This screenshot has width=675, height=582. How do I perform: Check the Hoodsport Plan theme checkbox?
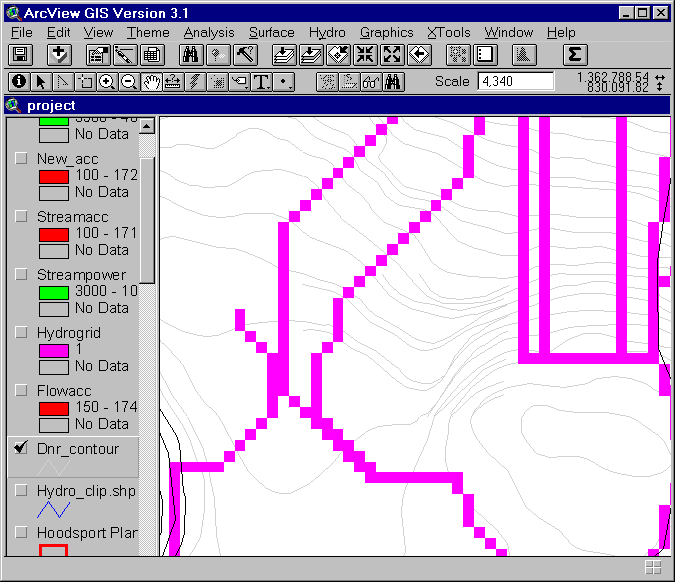[21, 532]
